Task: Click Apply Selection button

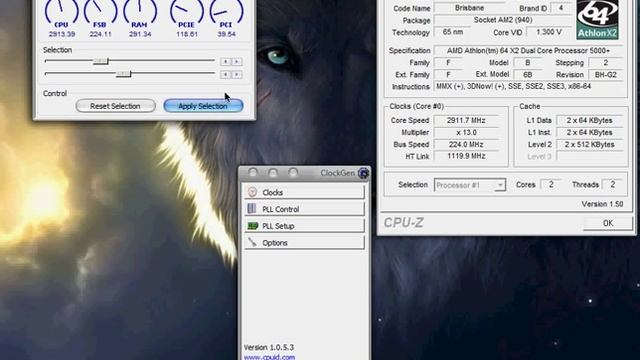Action: click(x=203, y=106)
